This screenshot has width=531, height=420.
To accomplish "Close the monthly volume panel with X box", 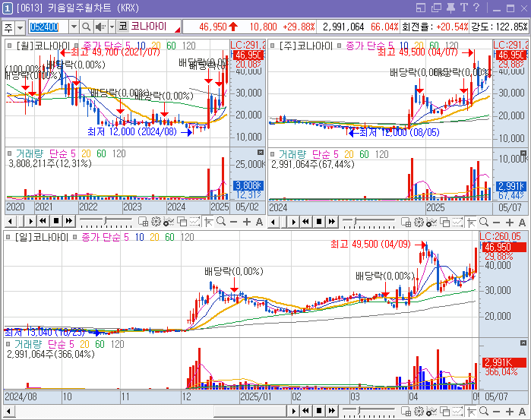I will coord(260,153).
